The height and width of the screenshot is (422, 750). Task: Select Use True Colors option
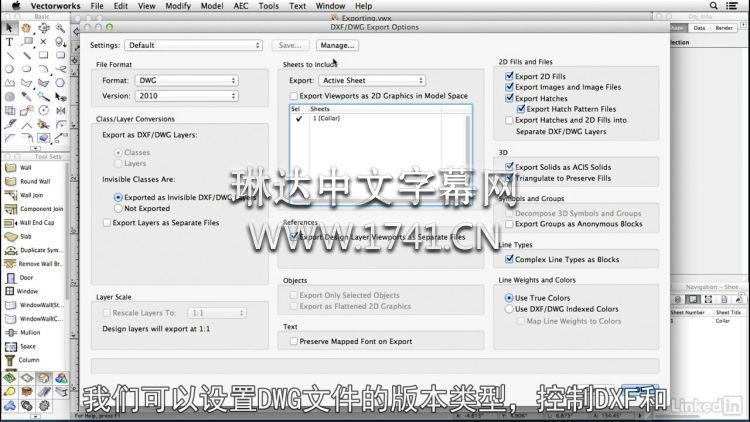[509, 298]
